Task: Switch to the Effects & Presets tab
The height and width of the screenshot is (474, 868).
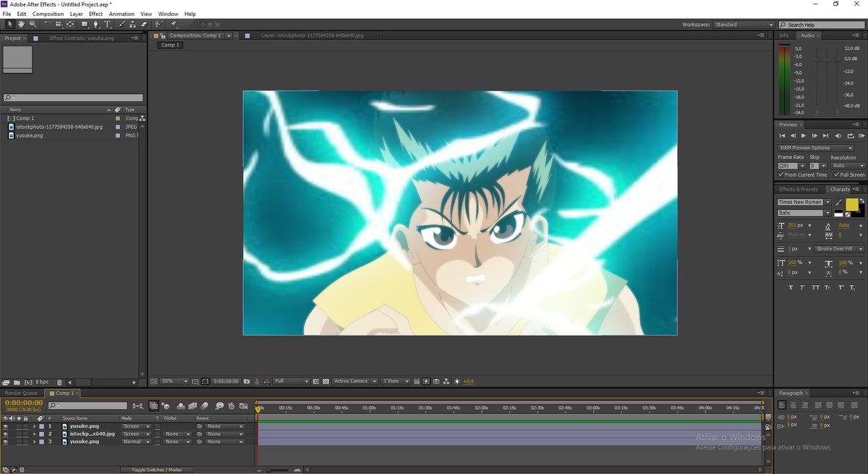Action: pyautogui.click(x=798, y=190)
